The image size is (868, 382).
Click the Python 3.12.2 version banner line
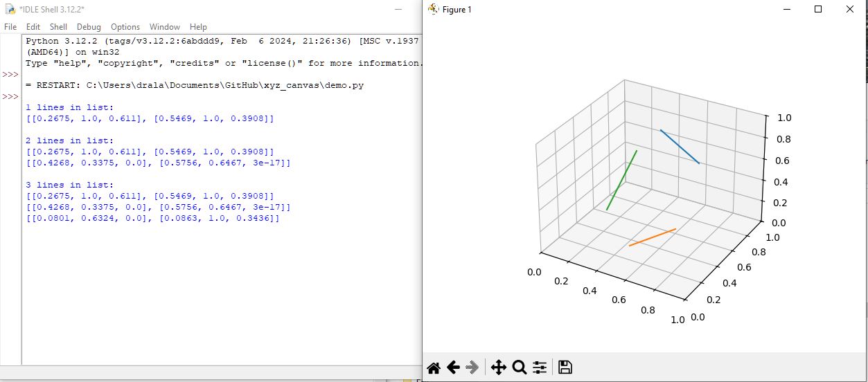[222, 41]
